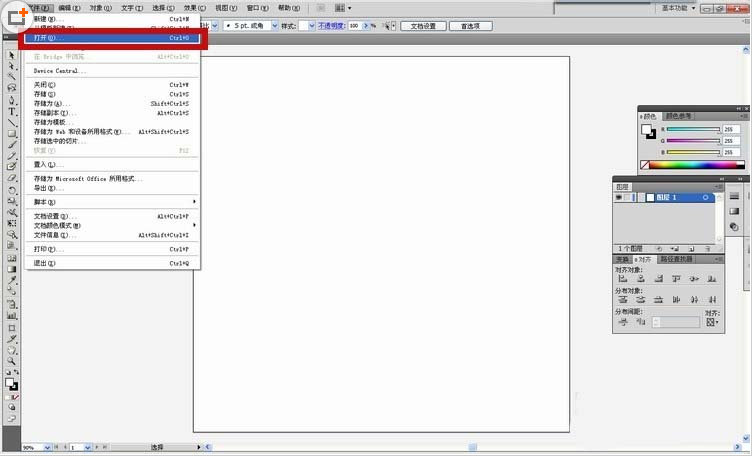Open the 样式 style dropdown

[x=309, y=26]
